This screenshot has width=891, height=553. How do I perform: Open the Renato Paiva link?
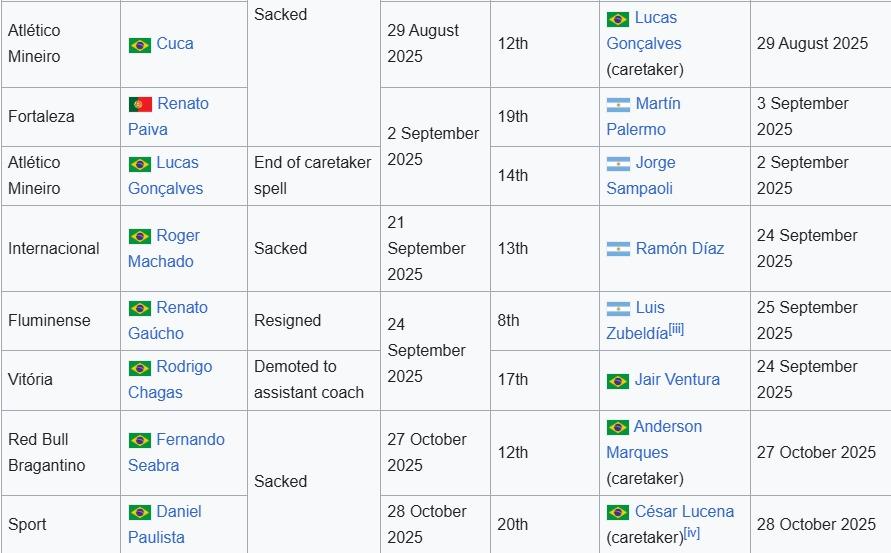[x=183, y=104]
